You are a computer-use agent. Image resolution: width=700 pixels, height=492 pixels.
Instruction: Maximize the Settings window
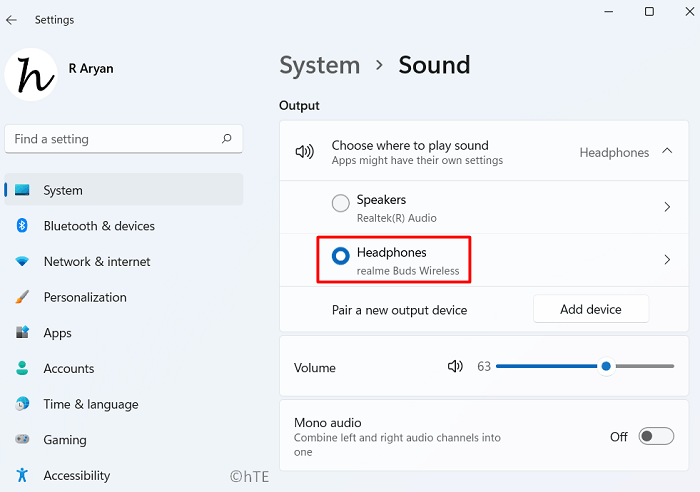pyautogui.click(x=650, y=12)
